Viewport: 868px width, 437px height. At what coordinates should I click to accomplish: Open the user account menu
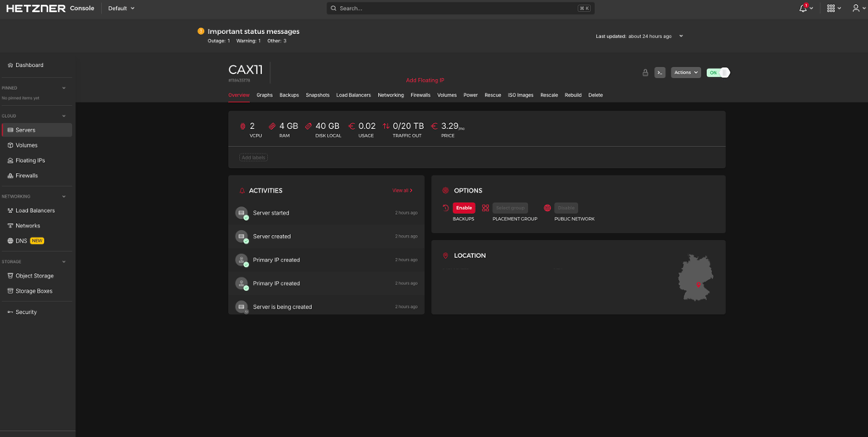pyautogui.click(x=856, y=8)
